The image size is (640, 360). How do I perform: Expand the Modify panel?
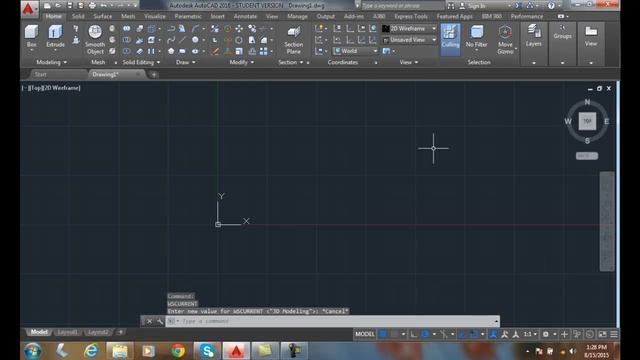(x=242, y=62)
